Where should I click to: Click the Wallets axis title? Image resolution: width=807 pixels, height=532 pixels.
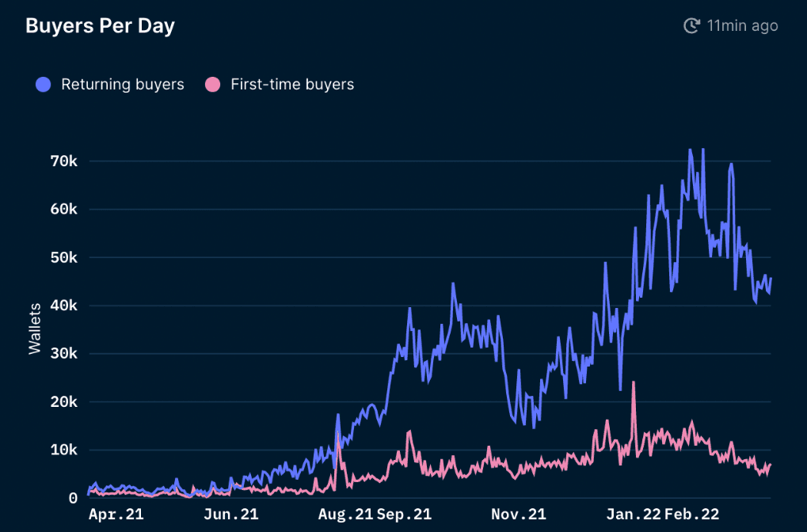click(35, 327)
